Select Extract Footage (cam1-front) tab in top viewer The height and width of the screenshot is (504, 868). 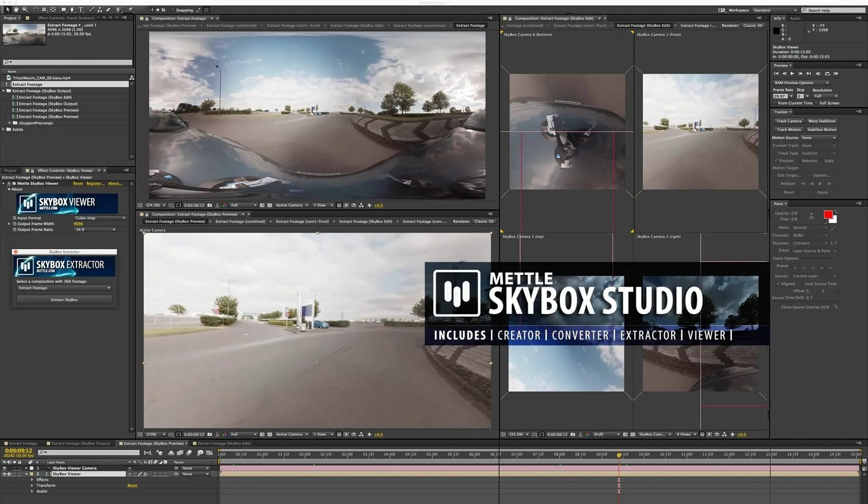293,25
